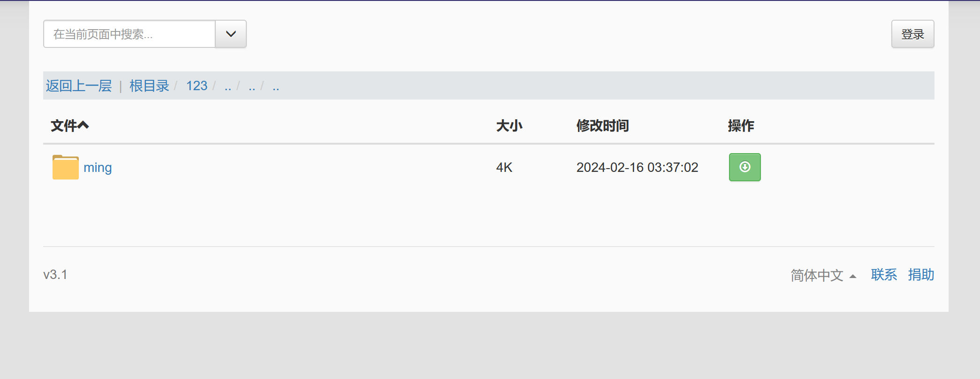This screenshot has width=980, height=379.
Task: Expand the search options dropdown arrow
Action: 231,34
